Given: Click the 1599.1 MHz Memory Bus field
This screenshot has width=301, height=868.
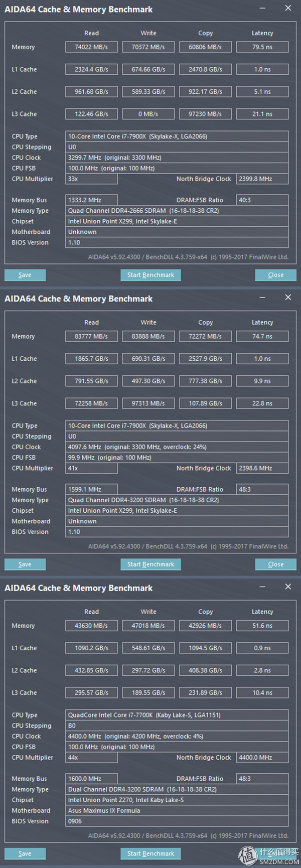Looking at the screenshot, I should [x=91, y=489].
